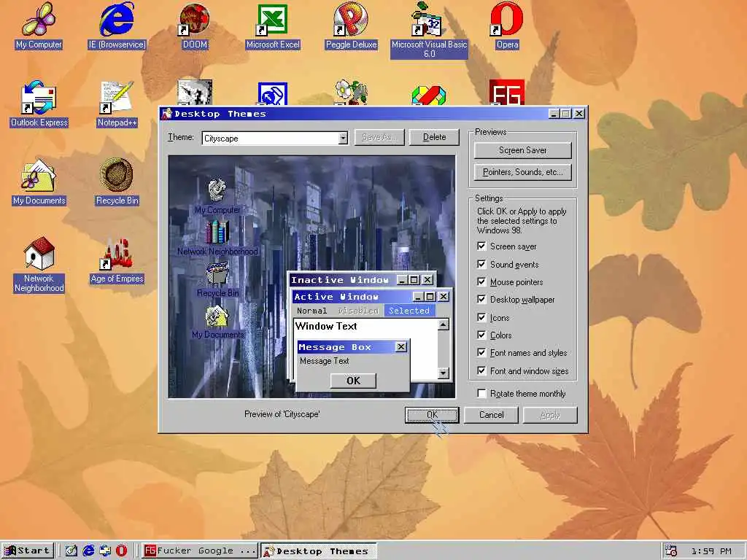Click the 1:59 PM taskbar clock
The width and height of the screenshot is (747, 560).
coord(711,551)
